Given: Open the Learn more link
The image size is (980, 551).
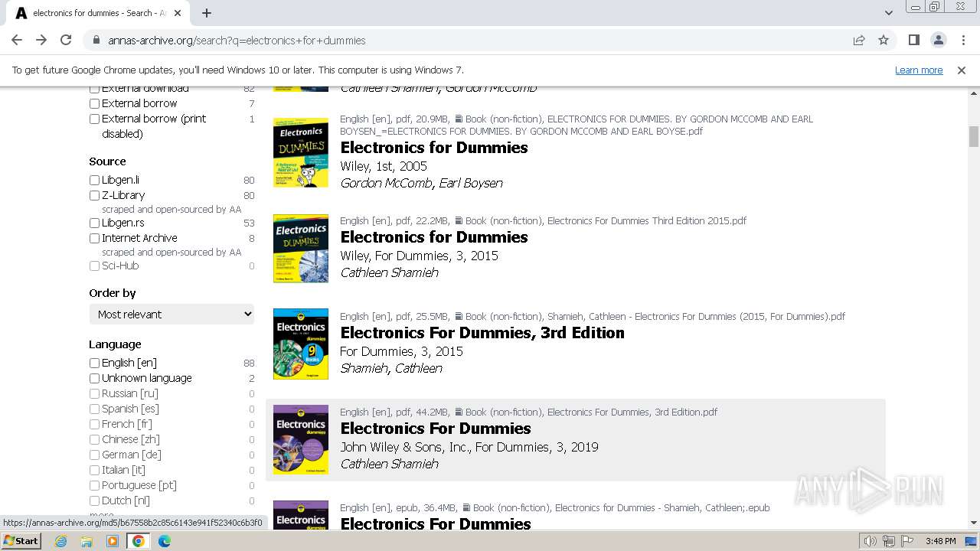Looking at the screenshot, I should 919,70.
